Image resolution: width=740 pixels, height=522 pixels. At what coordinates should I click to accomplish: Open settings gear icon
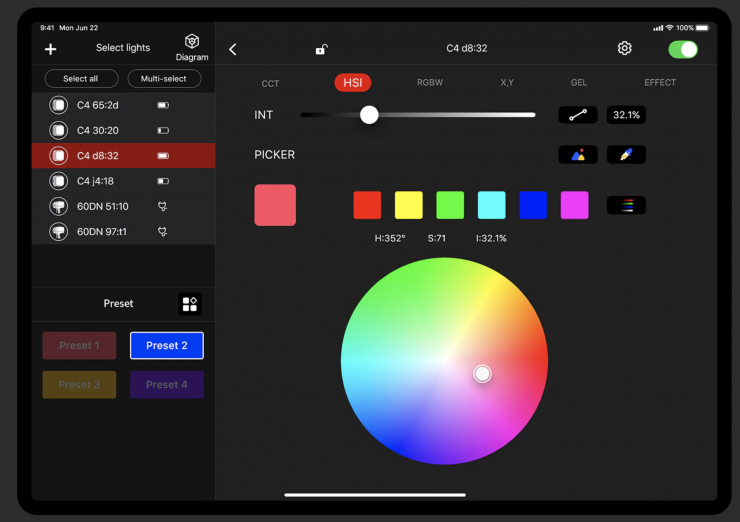625,49
